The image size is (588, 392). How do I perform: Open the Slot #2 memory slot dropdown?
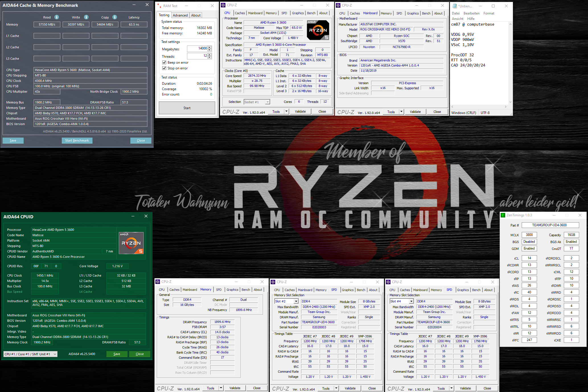296,301
